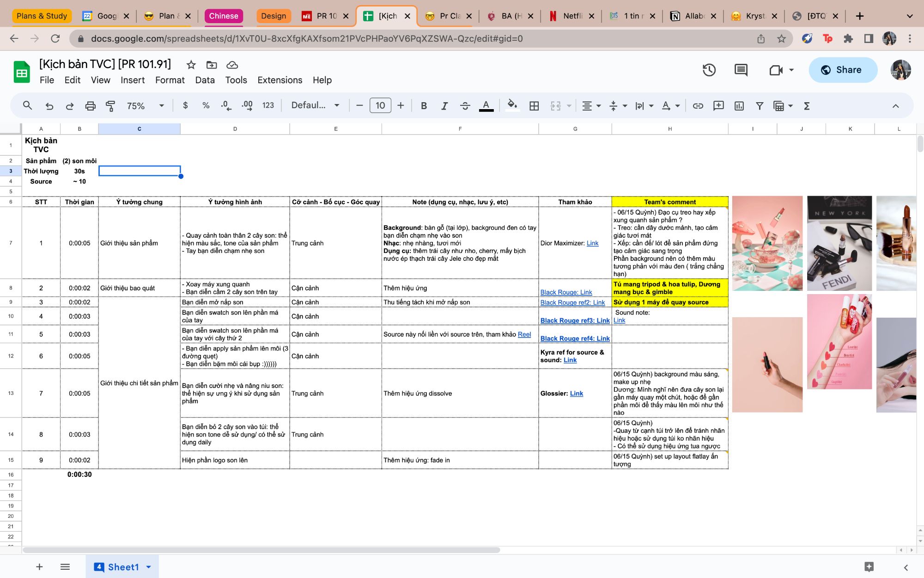
Task: Apply currency format with dollar icon
Action: tap(185, 106)
